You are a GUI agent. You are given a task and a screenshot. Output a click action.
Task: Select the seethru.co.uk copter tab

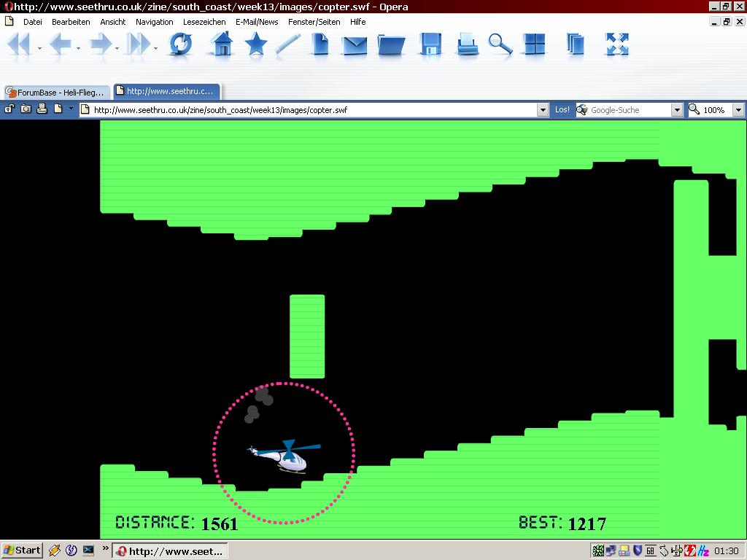(x=167, y=91)
